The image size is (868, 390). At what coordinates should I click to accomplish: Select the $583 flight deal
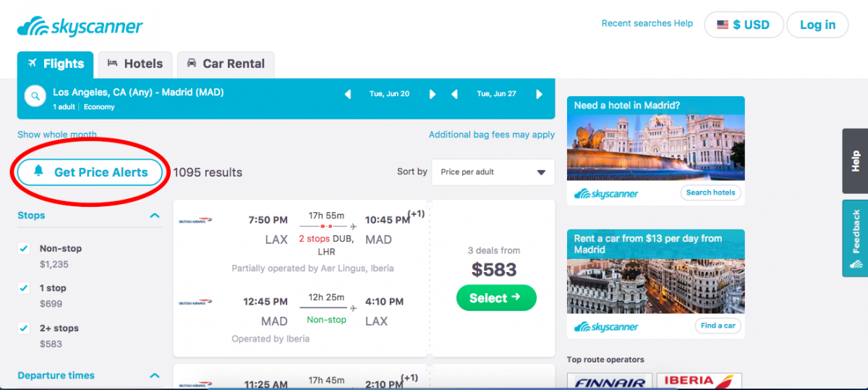[496, 298]
